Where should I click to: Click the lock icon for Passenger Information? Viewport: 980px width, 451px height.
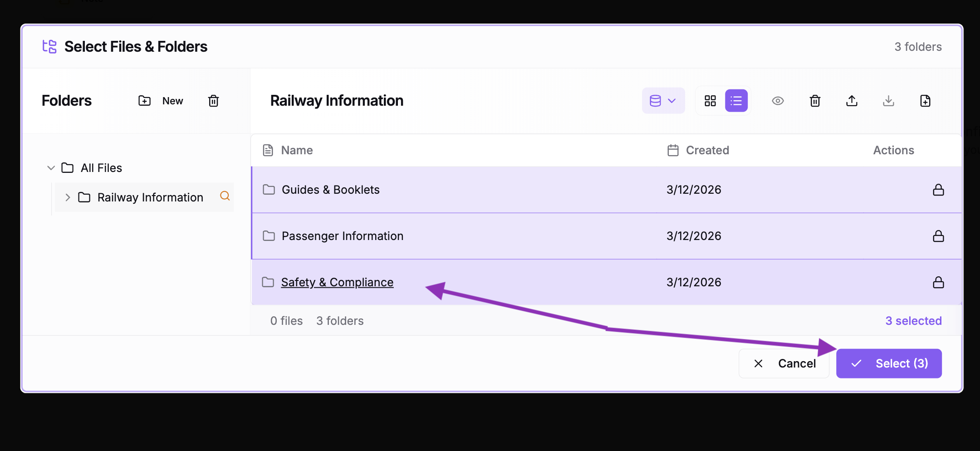click(x=938, y=236)
